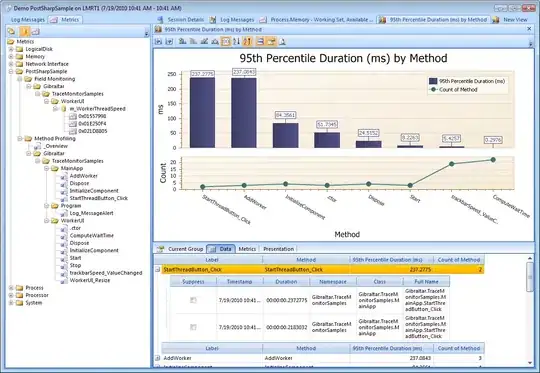Click the save chart icon at toolbar start
The image size is (540, 373).
point(158,42)
